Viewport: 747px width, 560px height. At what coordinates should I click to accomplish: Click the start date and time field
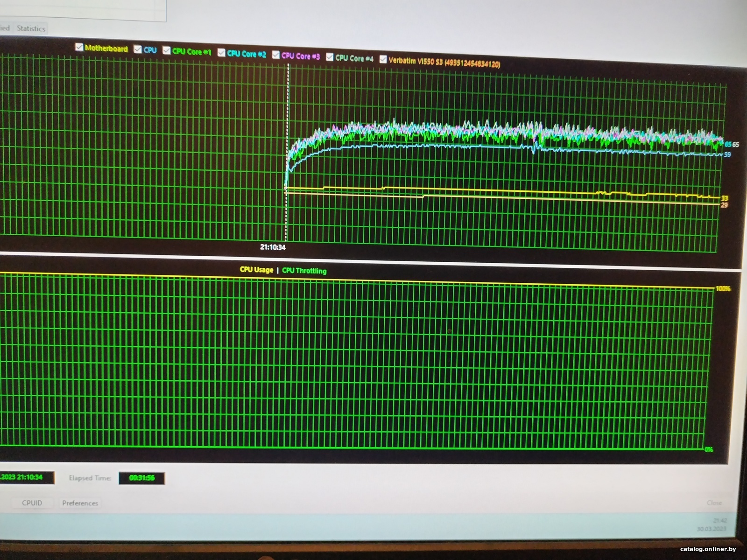point(26,477)
